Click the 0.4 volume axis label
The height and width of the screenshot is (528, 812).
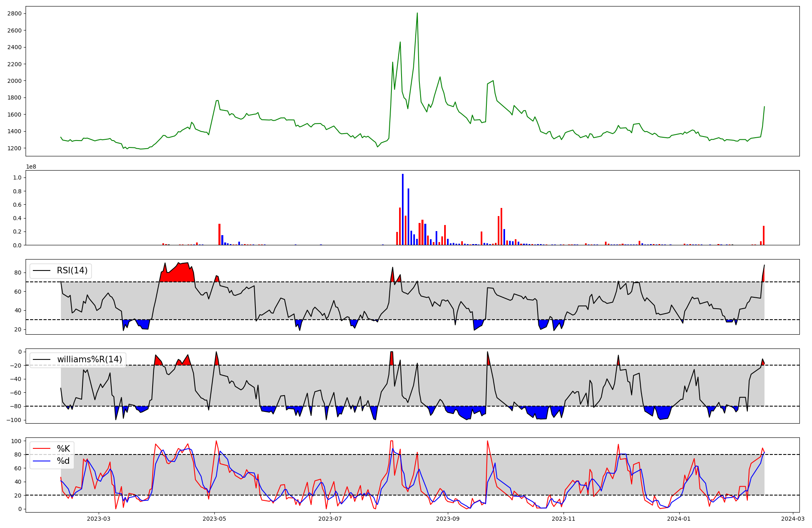pyautogui.click(x=17, y=219)
